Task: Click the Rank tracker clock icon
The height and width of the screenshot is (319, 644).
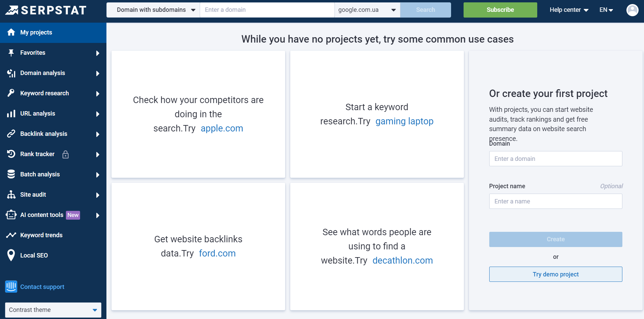Action: coord(11,154)
